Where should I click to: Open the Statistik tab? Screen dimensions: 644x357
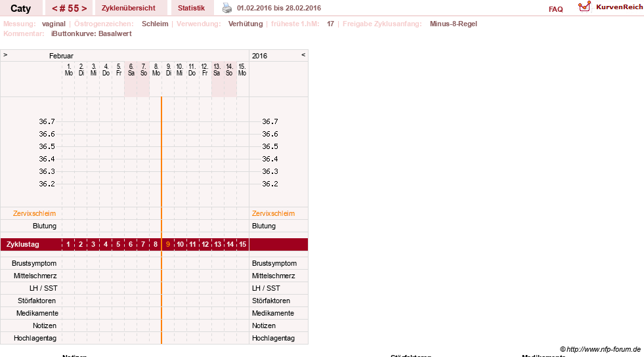192,9
